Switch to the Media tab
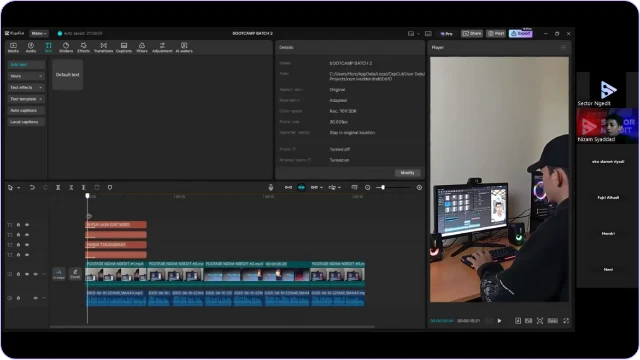Image resolution: width=640 pixels, height=360 pixels. coord(13,47)
